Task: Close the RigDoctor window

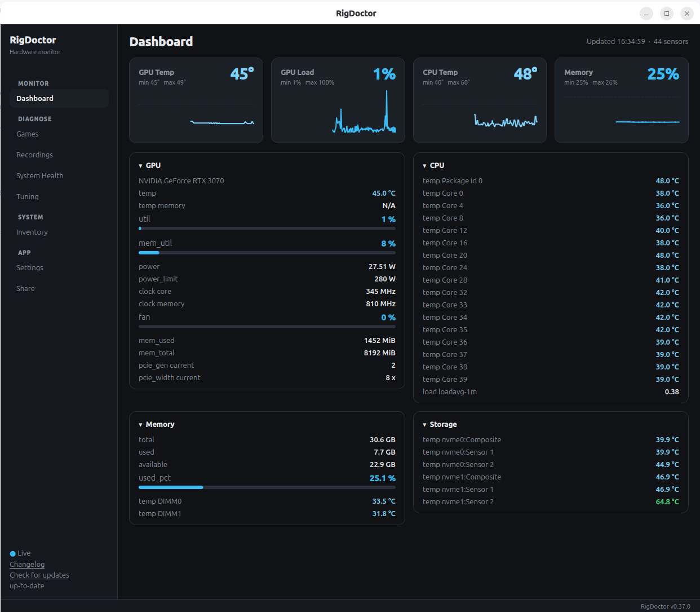Action: click(687, 14)
